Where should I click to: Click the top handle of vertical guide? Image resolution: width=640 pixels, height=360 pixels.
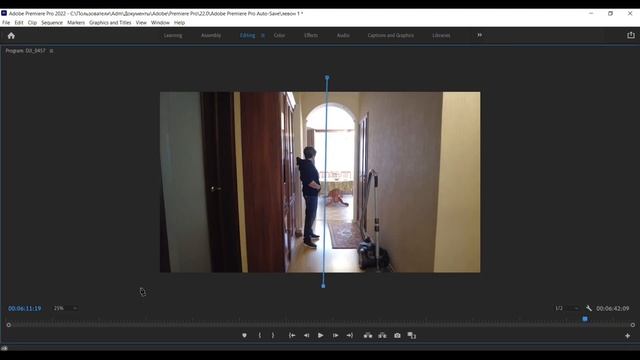click(327, 77)
